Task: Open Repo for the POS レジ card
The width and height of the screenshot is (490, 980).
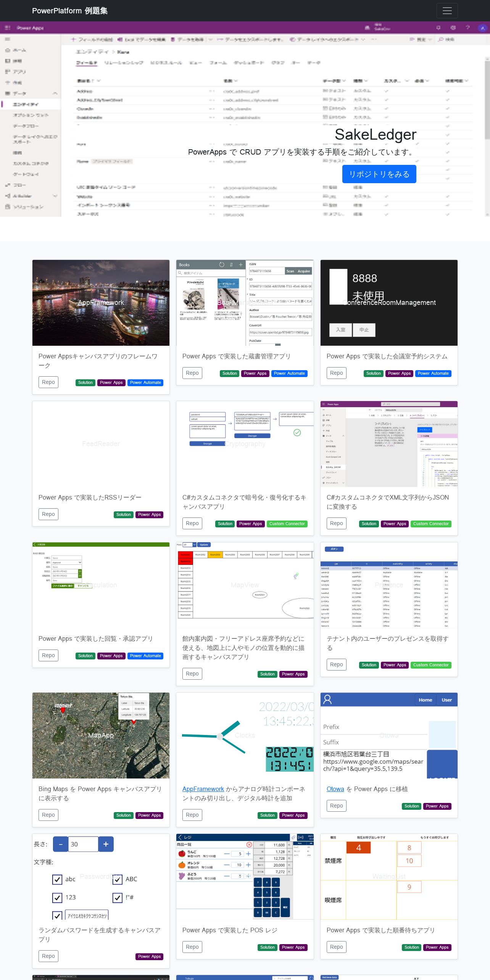Action: 192,947
